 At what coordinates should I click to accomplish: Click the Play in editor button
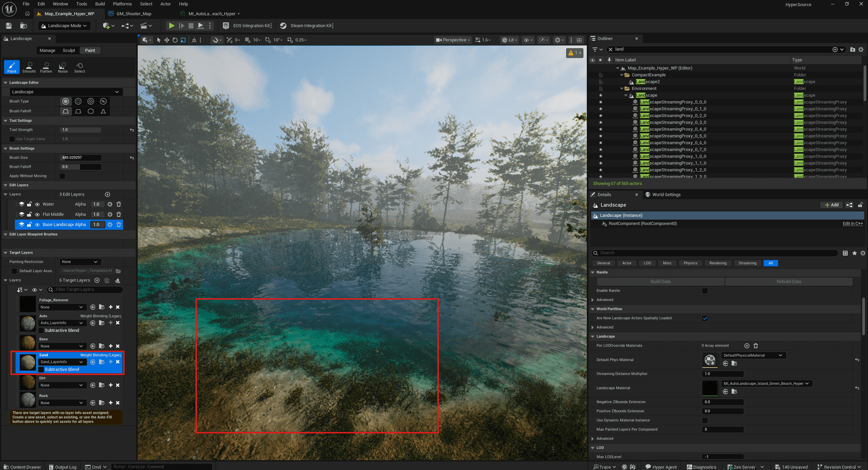pos(171,25)
